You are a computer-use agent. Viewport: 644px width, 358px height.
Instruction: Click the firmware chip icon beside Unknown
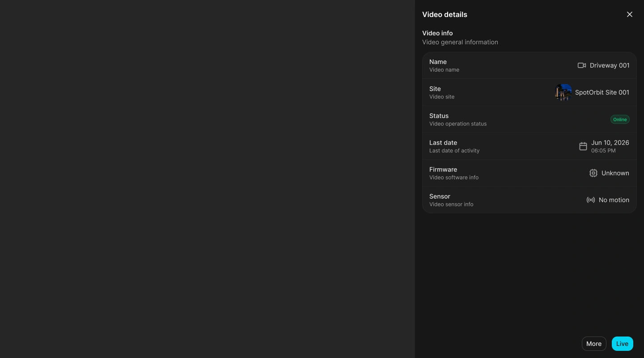(x=593, y=173)
